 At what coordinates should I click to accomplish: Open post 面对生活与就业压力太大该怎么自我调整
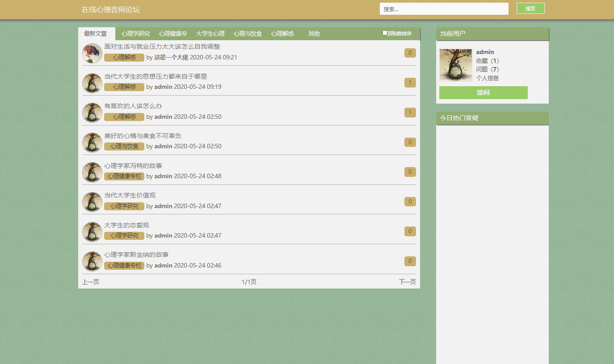162,46
